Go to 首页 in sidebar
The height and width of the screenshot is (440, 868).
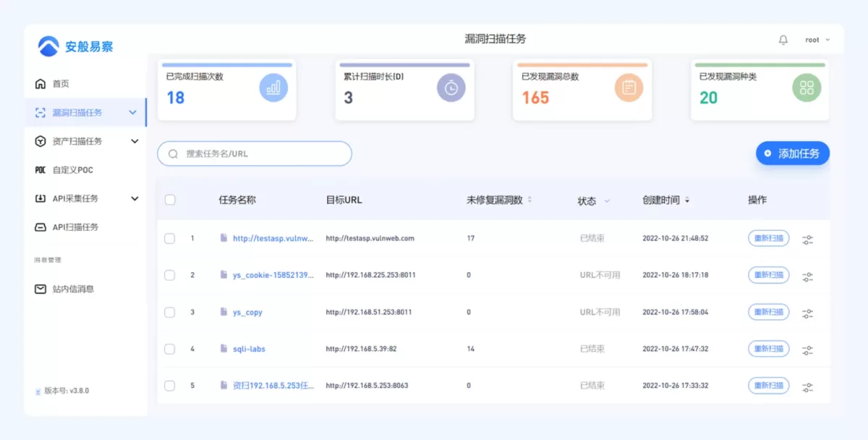(x=61, y=84)
